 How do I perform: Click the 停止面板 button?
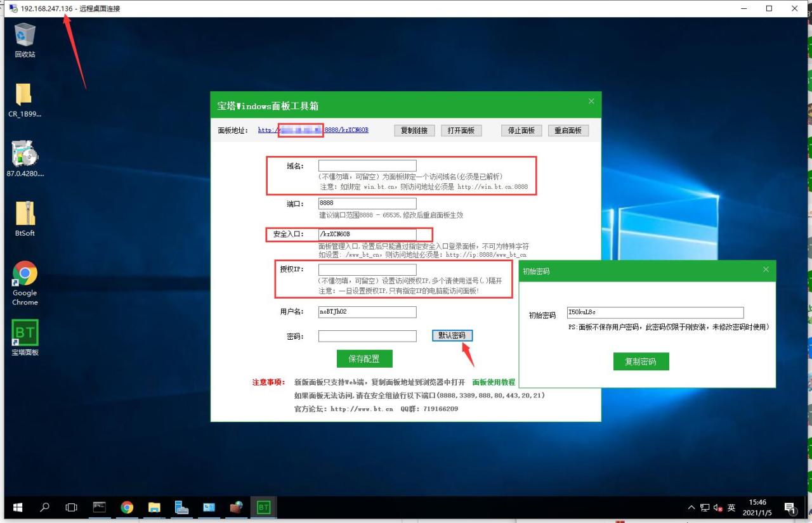(x=522, y=131)
